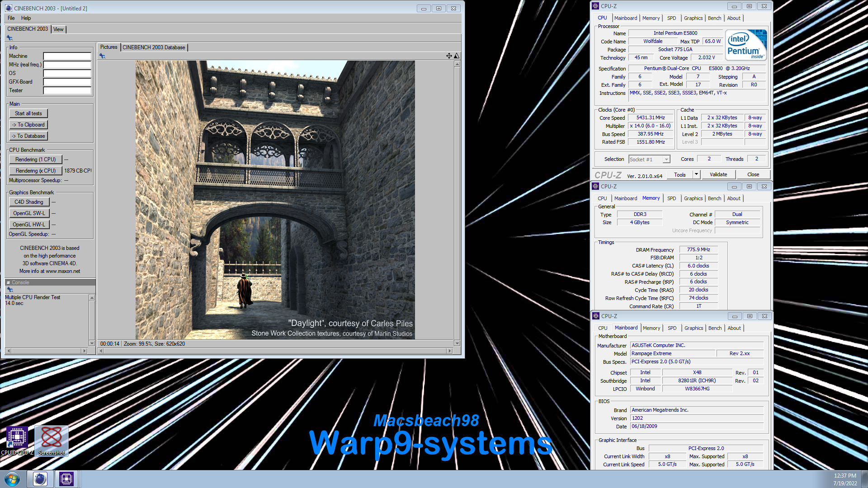Viewport: 868px width, 488px height.
Task: Click the top CPU-Z window title icon
Action: (x=596, y=6)
